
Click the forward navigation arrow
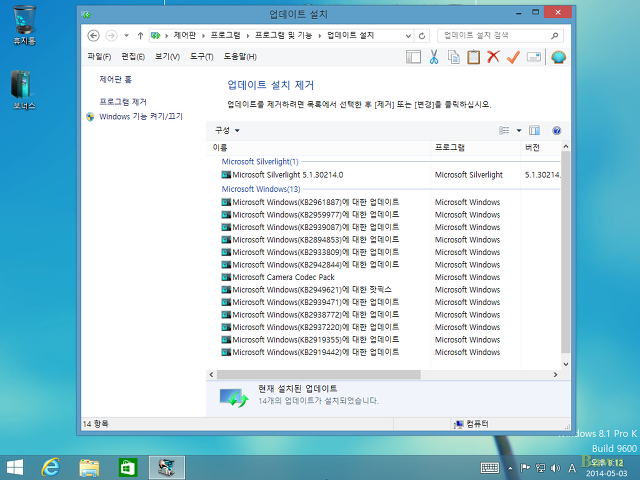(111, 36)
